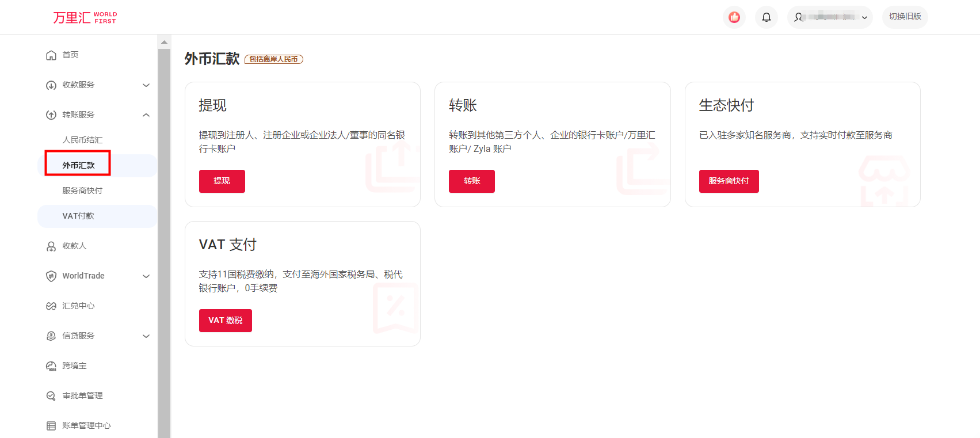Viewport: 980px width, 438px height.
Task: Click the VAT 支付 card heading
Action: (x=228, y=245)
